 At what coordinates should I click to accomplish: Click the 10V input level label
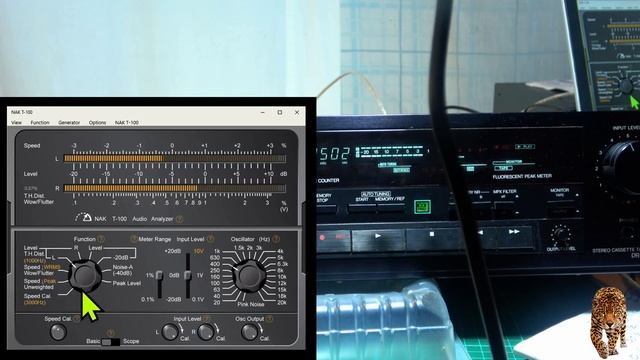(198, 251)
